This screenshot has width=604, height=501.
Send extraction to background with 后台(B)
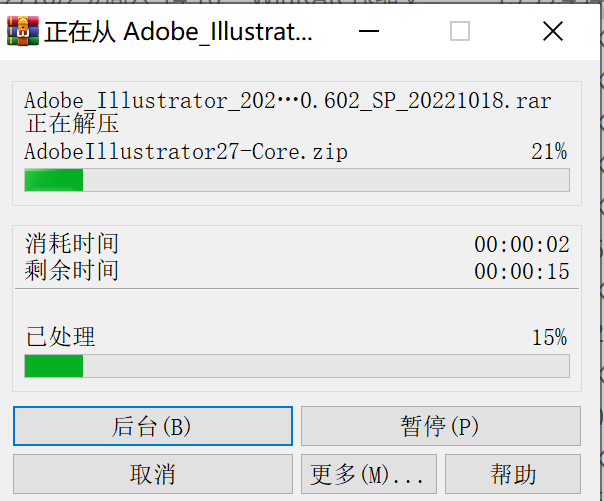tap(153, 426)
